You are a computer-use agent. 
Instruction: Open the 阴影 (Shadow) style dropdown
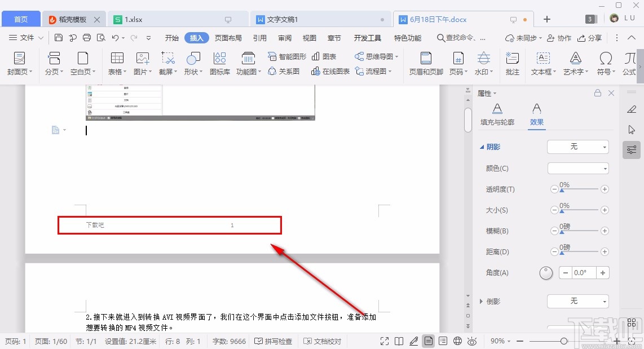coord(577,146)
